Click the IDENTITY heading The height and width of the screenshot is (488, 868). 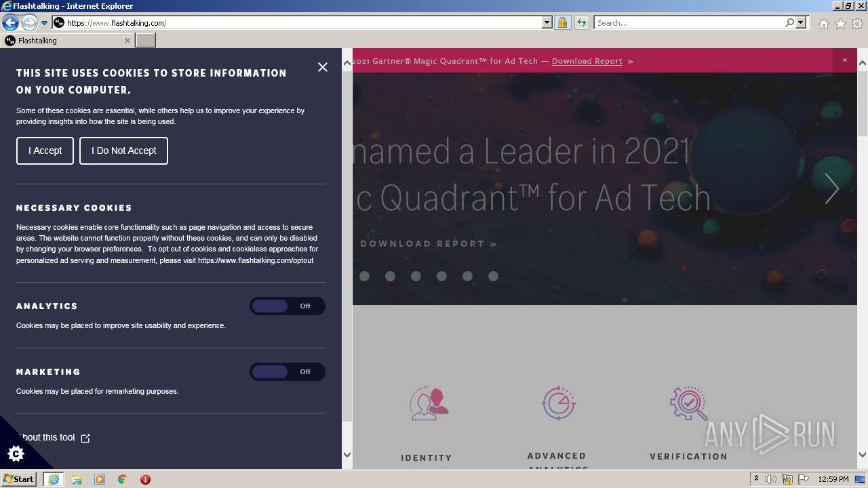427,458
